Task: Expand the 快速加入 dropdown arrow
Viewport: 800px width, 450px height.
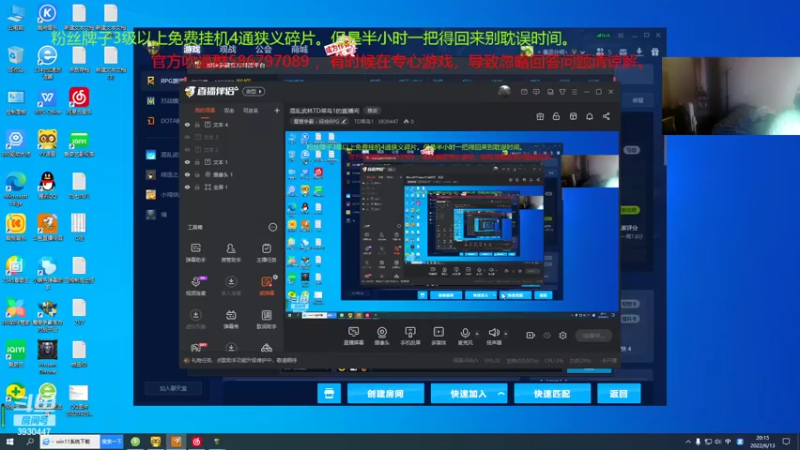Action: pyautogui.click(x=501, y=394)
